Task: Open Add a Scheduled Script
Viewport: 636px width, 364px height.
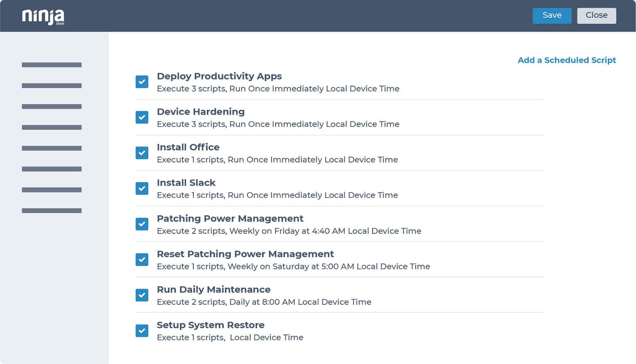Action: tap(567, 60)
